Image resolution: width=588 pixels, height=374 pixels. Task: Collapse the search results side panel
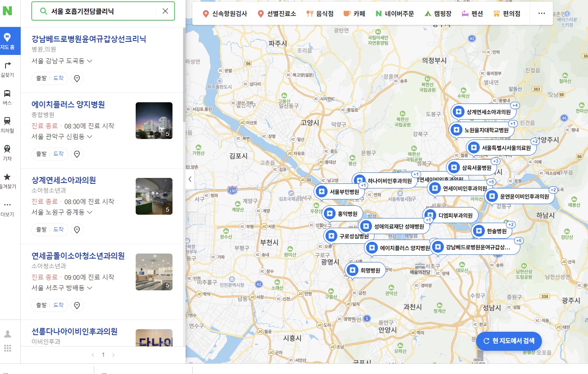pyautogui.click(x=190, y=179)
